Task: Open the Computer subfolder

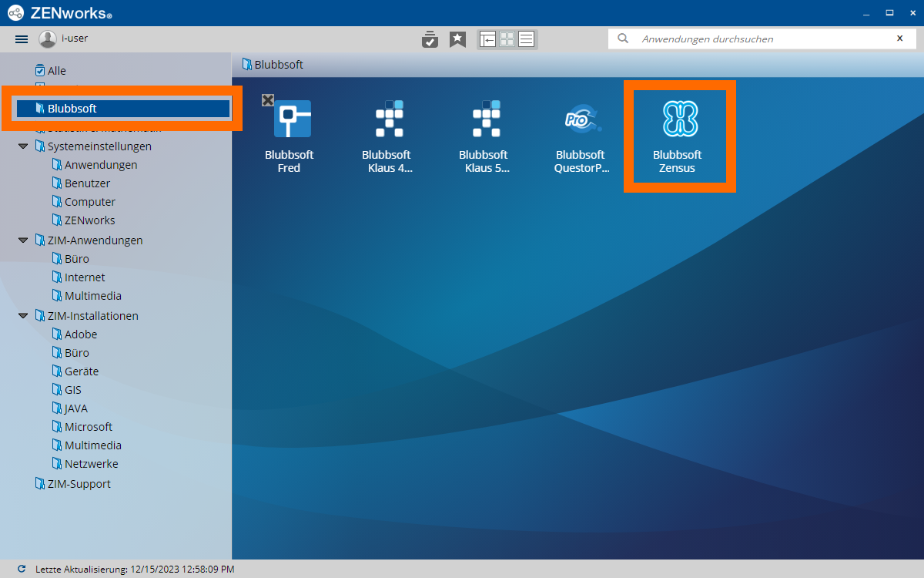Action: pyautogui.click(x=84, y=202)
